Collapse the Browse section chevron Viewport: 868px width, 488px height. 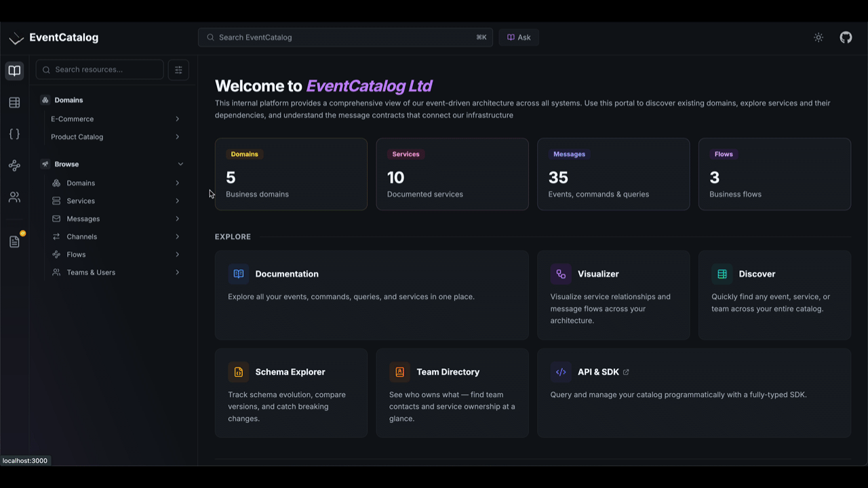[x=180, y=164]
